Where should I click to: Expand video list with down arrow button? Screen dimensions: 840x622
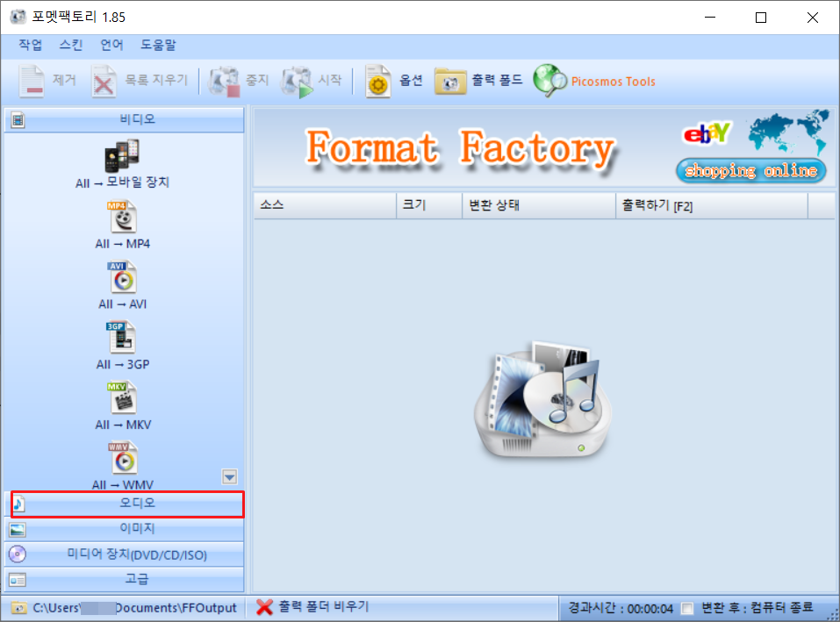click(229, 476)
